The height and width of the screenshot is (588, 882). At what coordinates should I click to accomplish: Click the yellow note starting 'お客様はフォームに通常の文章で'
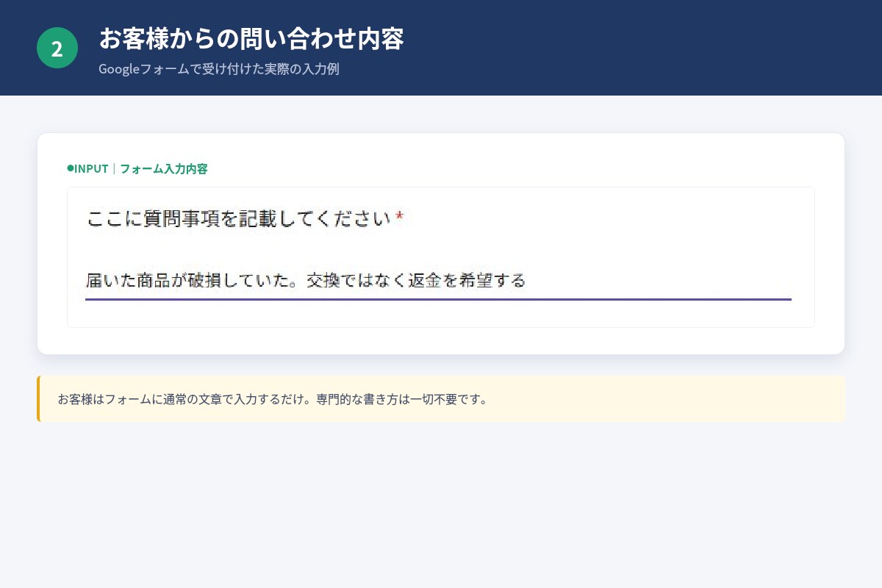441,399
